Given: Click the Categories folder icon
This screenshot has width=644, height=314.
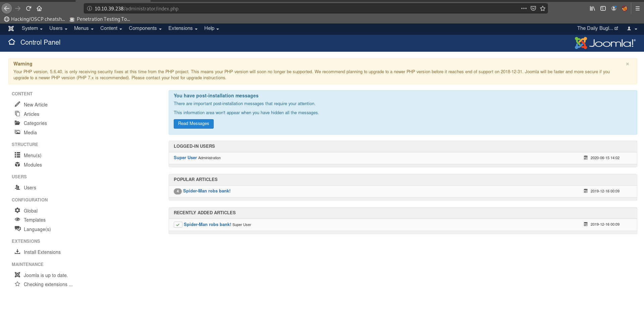Looking at the screenshot, I should (17, 123).
